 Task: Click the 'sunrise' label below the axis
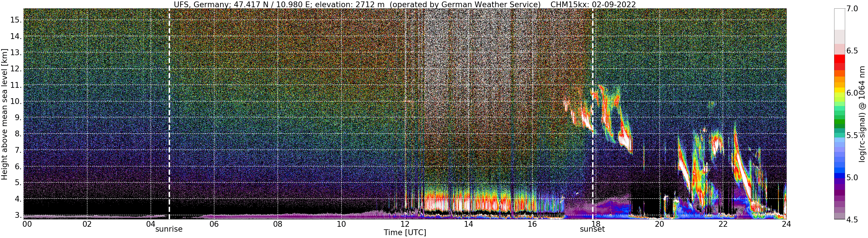click(x=169, y=229)
